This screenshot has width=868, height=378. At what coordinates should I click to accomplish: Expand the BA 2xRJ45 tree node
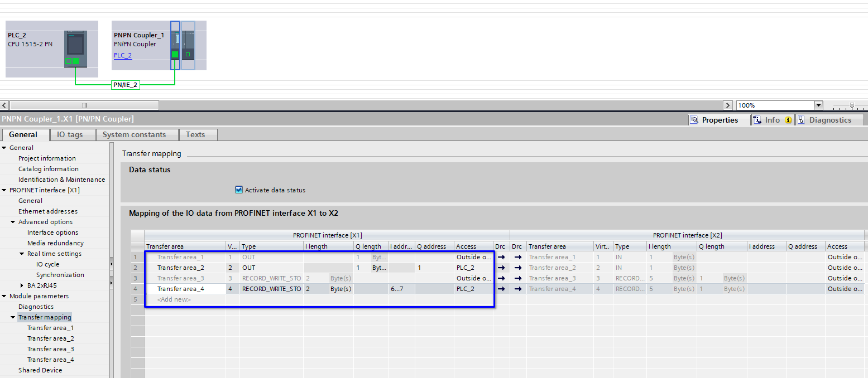coord(22,285)
